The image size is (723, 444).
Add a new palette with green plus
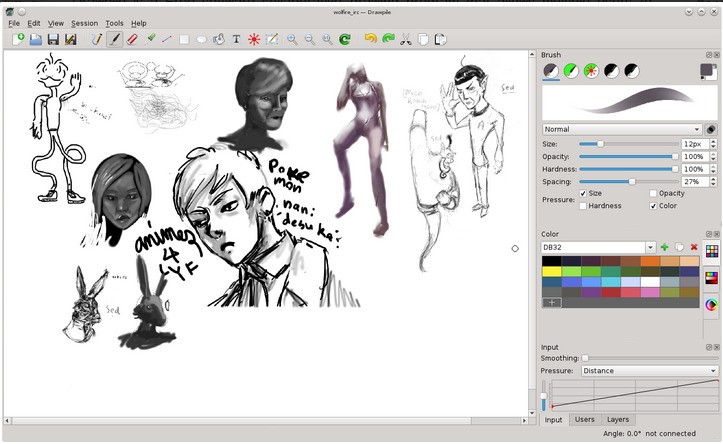pyautogui.click(x=664, y=248)
